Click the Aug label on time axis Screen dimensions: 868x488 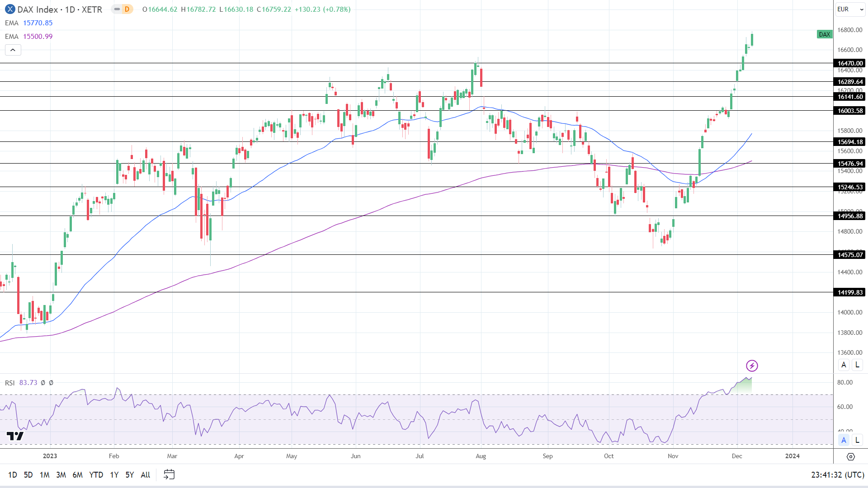(x=481, y=456)
